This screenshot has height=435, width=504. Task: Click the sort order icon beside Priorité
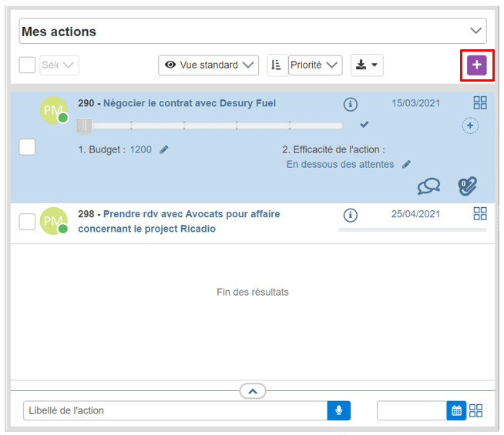pyautogui.click(x=277, y=65)
